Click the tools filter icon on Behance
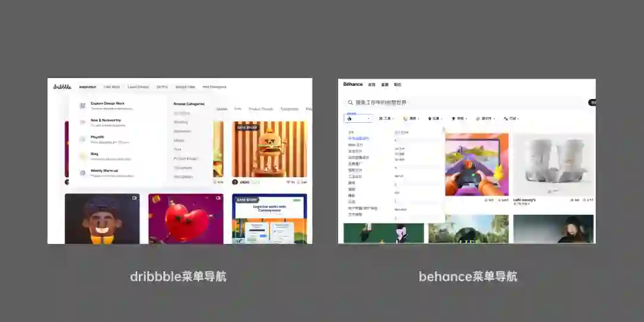 [x=380, y=118]
